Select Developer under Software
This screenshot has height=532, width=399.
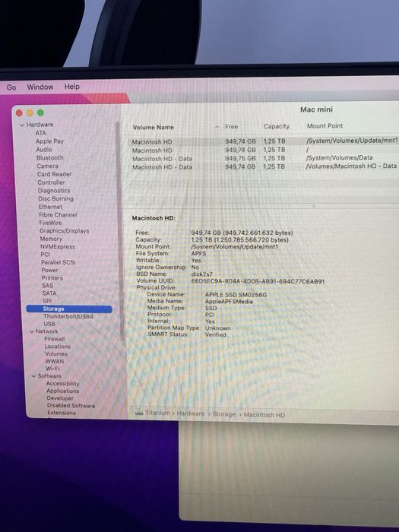click(60, 398)
